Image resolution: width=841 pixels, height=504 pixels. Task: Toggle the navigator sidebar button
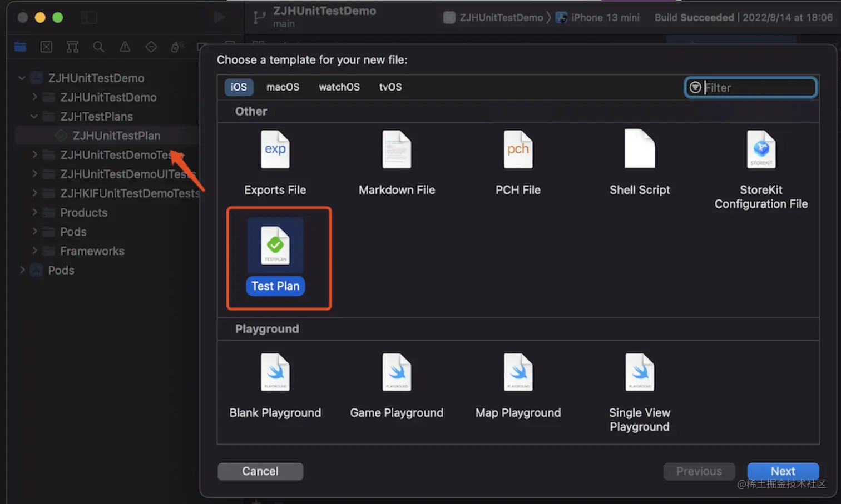pos(89,17)
